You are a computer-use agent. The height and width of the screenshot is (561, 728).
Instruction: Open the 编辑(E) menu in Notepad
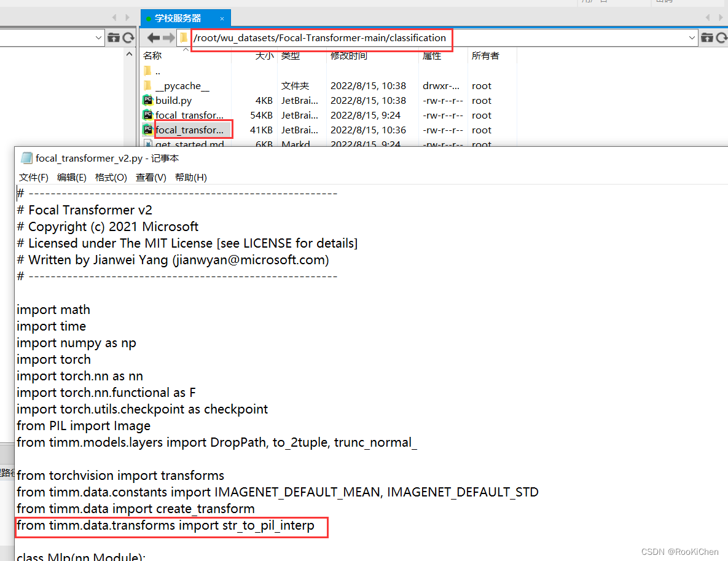(71, 178)
